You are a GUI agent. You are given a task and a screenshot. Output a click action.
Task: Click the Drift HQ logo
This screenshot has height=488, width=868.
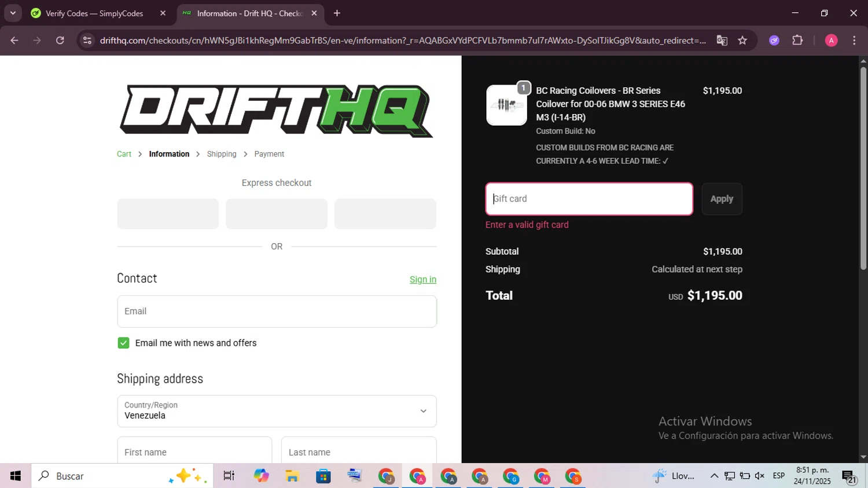(x=276, y=111)
